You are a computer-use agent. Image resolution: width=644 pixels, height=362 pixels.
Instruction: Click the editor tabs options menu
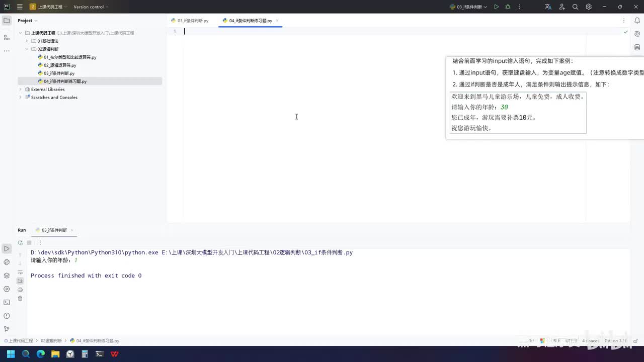(x=624, y=21)
